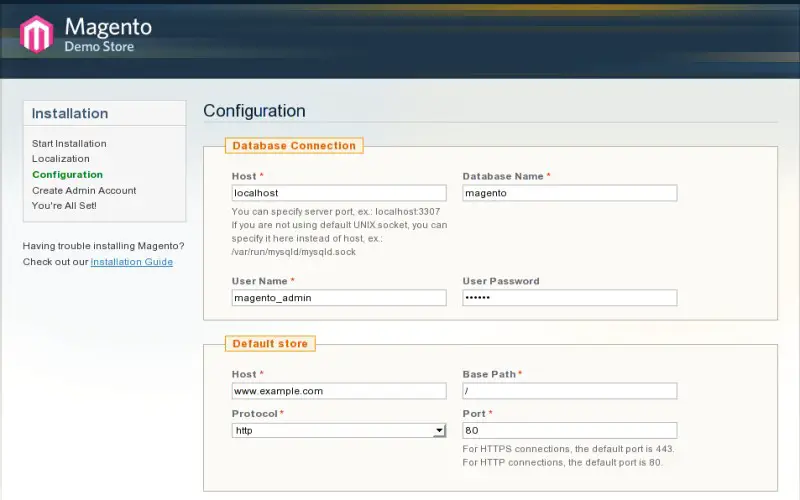This screenshot has height=500, width=800.
Task: Select Configuration step in sidebar
Action: tap(67, 174)
